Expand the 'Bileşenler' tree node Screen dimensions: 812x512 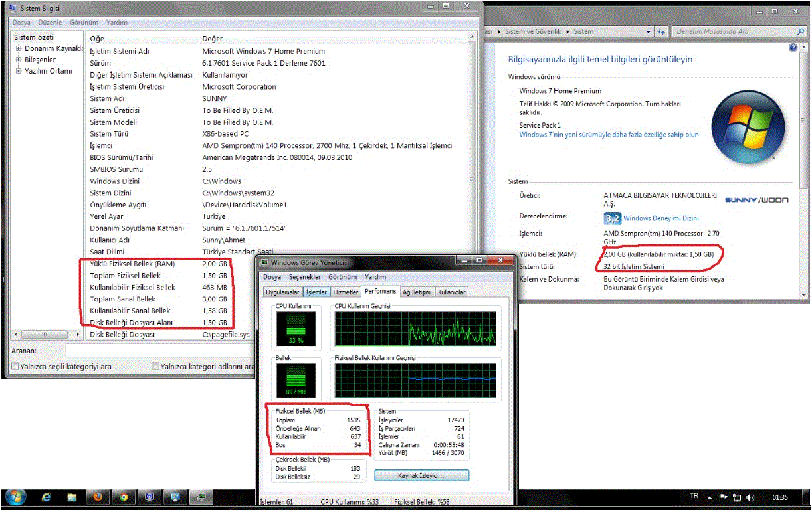(19, 60)
